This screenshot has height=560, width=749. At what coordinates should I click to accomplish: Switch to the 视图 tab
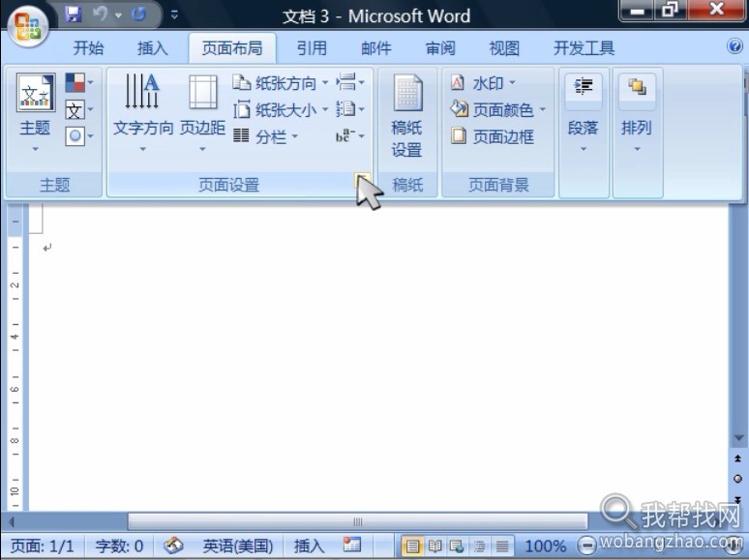[504, 48]
